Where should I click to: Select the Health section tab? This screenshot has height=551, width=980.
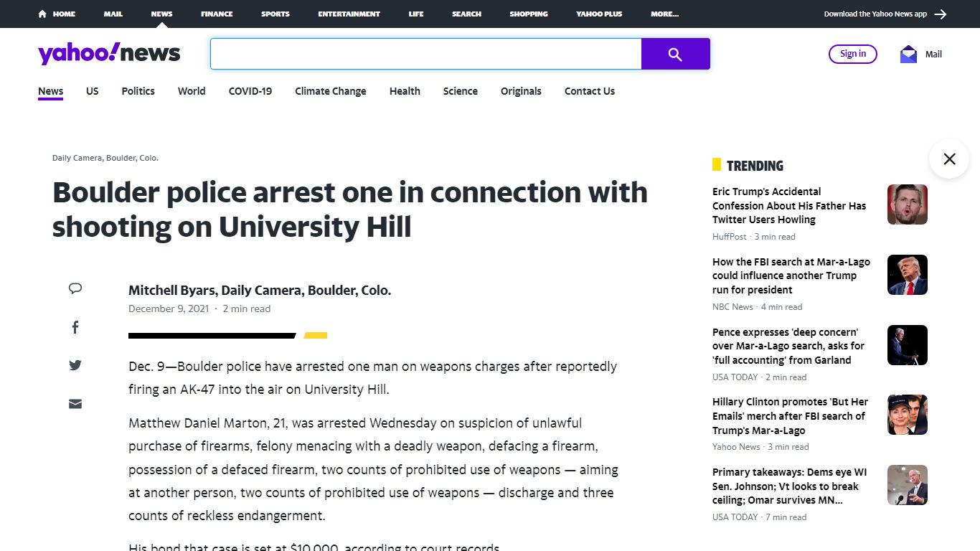(405, 91)
